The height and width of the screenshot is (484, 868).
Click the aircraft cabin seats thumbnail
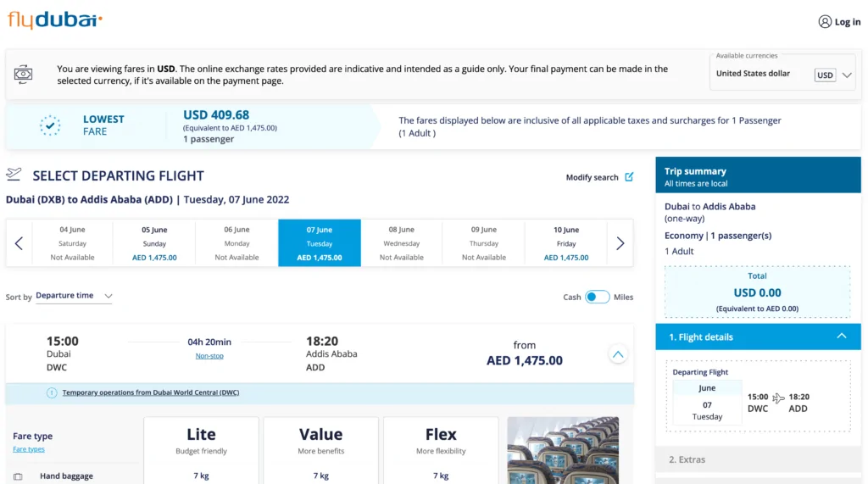(563, 449)
